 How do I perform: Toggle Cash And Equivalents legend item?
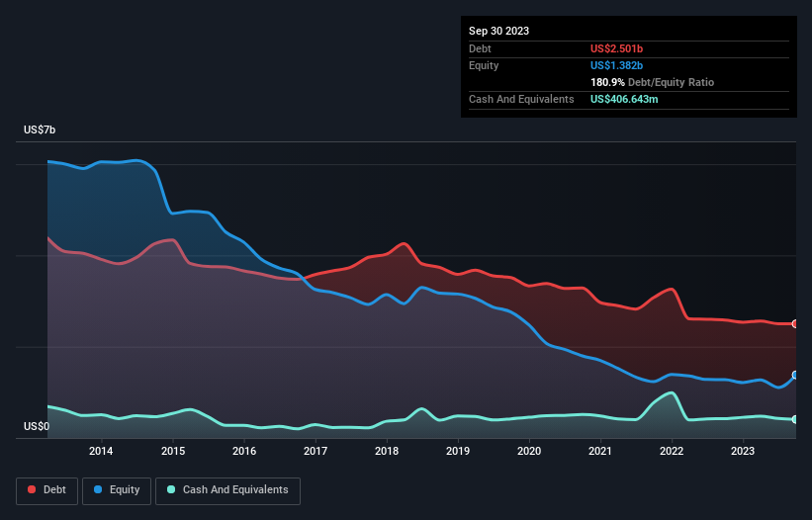pyautogui.click(x=227, y=490)
